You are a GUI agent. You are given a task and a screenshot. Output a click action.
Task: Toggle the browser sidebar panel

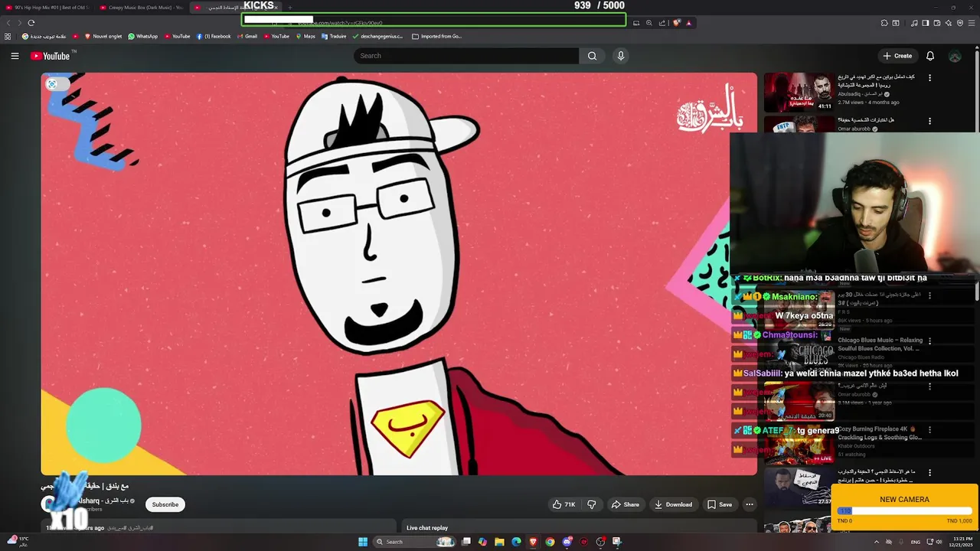pos(926,23)
